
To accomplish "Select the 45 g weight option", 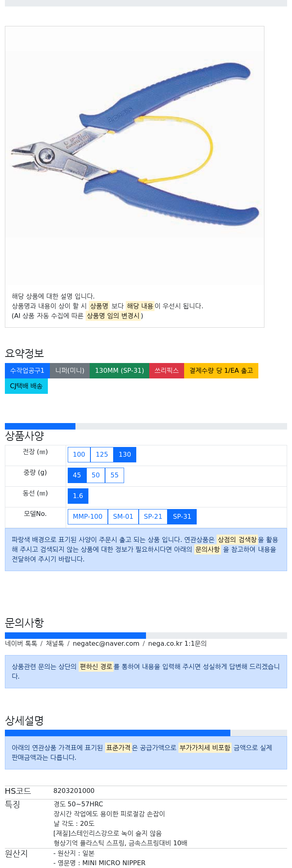I will pos(77,475).
